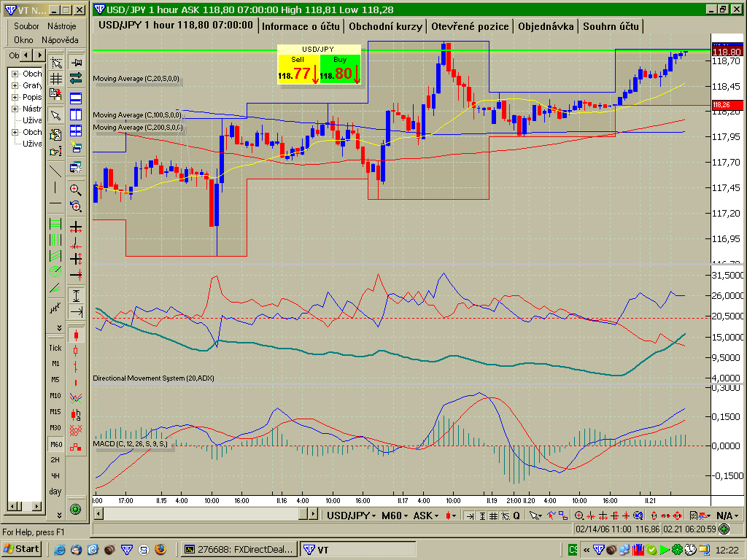
Task: Click the green swap arrows icon
Action: [75, 78]
